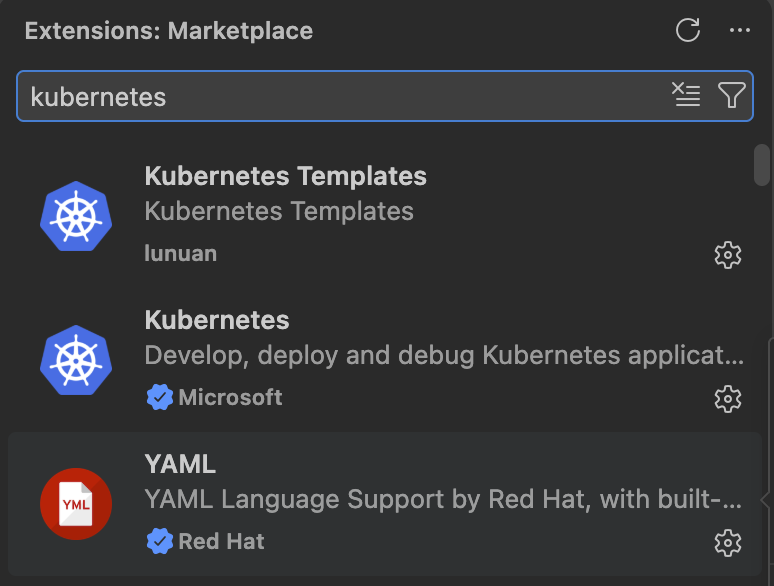Image resolution: width=774 pixels, height=586 pixels.
Task: Click Red Hat's verified publisher badge
Action: coord(159,541)
